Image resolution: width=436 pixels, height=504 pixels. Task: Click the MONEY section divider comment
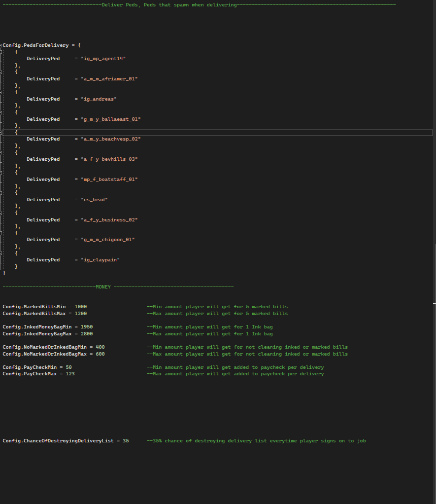pyautogui.click(x=103, y=287)
